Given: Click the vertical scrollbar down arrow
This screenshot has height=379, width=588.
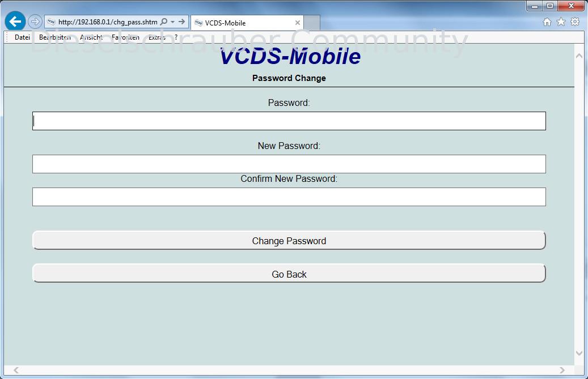Looking at the screenshot, I should pos(579,353).
